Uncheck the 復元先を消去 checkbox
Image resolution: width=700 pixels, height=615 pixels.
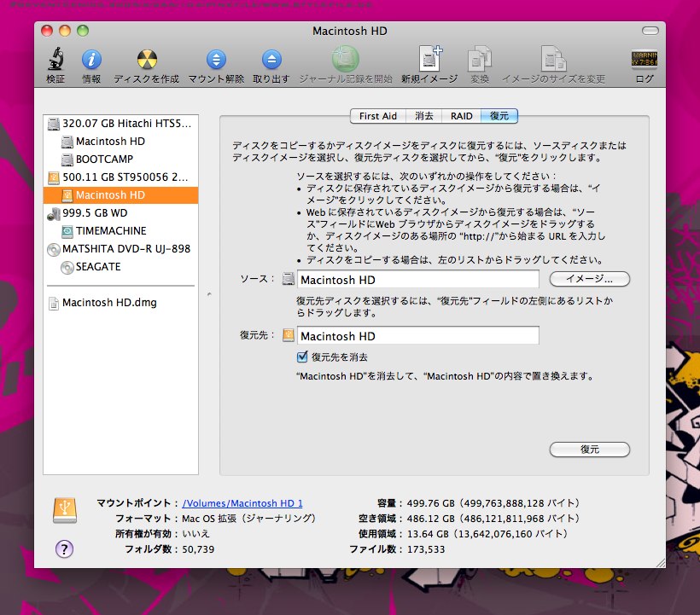point(302,357)
